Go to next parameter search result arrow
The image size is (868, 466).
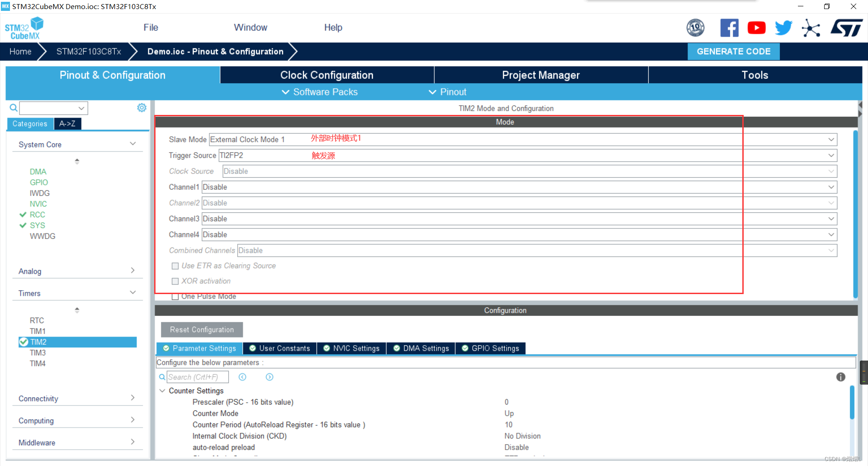(x=269, y=377)
